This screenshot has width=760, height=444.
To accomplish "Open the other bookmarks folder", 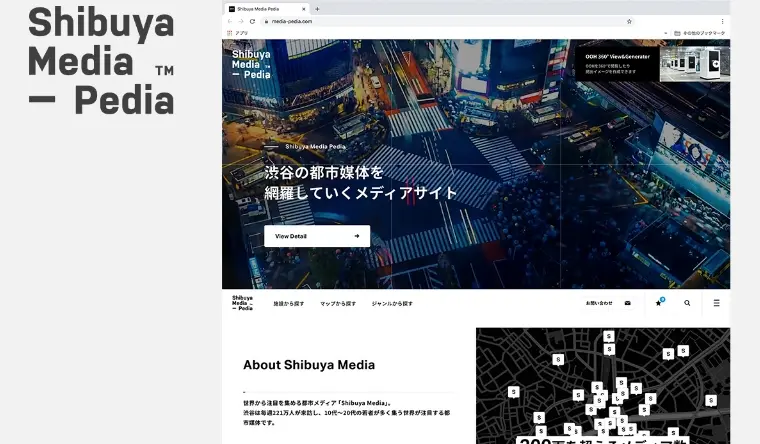I will (699, 33).
